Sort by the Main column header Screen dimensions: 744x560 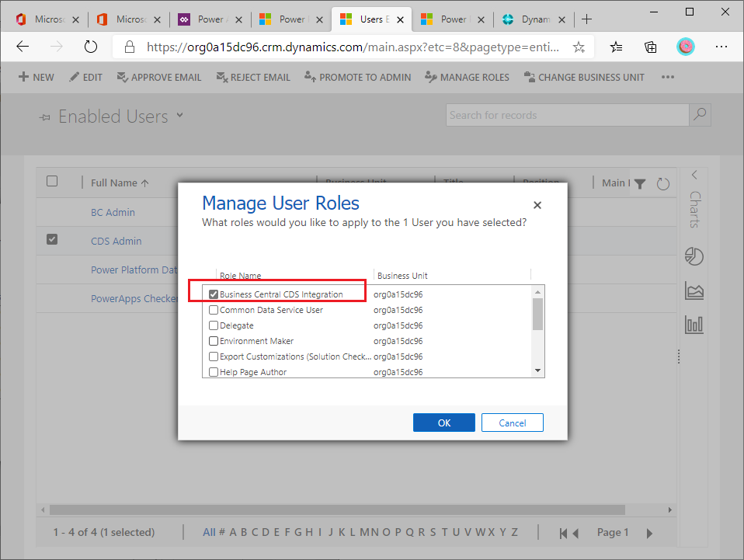click(616, 183)
